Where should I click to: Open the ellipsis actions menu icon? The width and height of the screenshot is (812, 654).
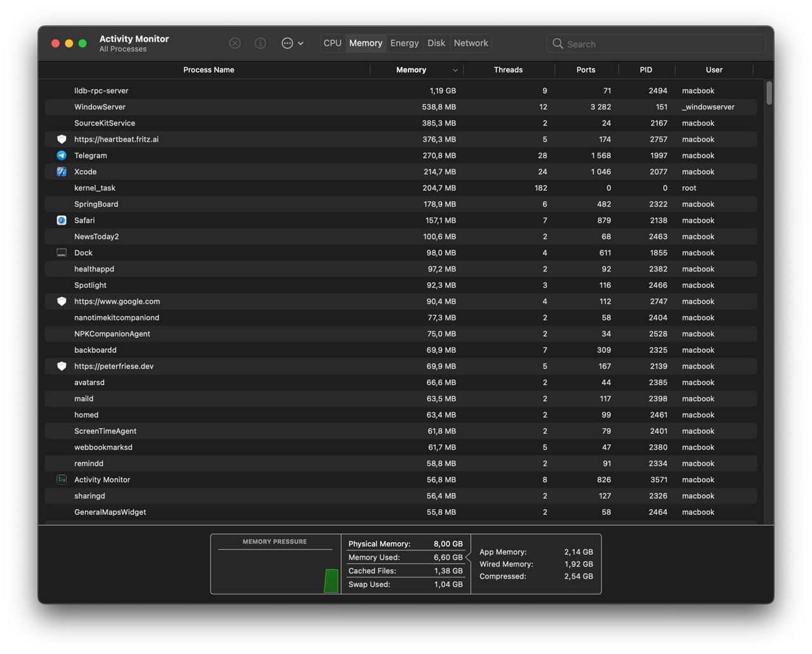(287, 43)
